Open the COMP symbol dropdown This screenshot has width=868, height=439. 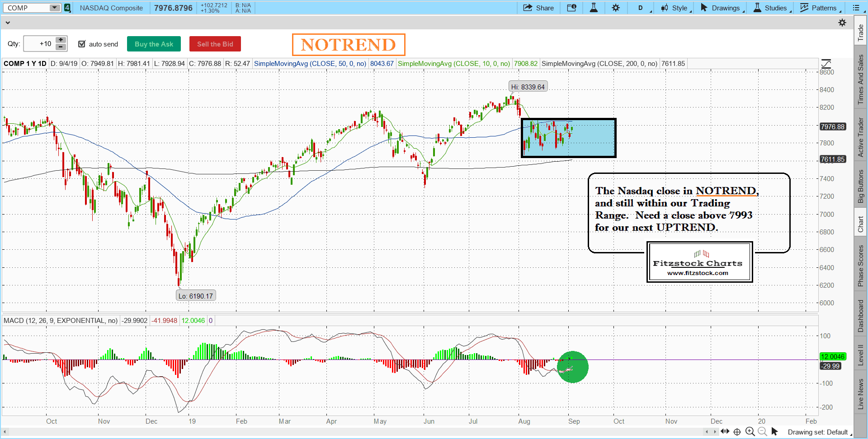point(55,8)
